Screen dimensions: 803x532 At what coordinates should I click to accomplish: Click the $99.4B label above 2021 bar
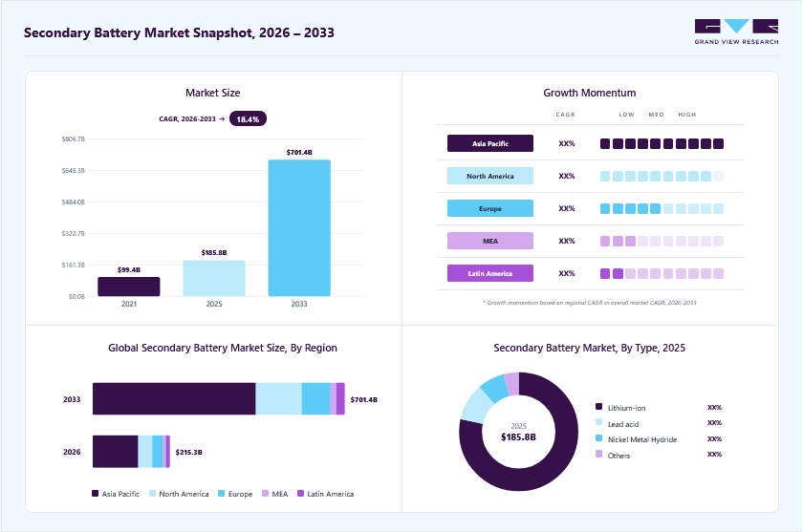[129, 269]
